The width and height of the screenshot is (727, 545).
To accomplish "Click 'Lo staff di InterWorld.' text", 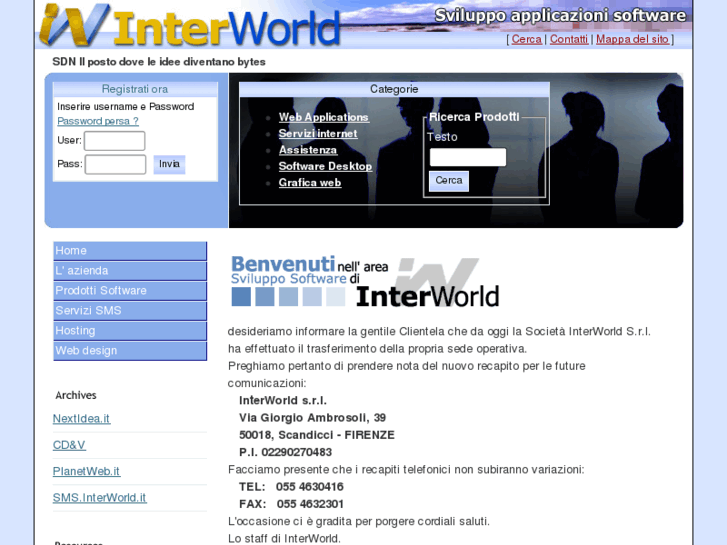I will pyautogui.click(x=284, y=539).
